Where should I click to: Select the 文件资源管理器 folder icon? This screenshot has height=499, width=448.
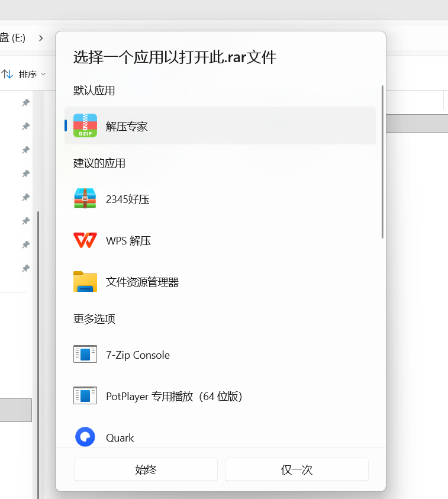click(85, 281)
